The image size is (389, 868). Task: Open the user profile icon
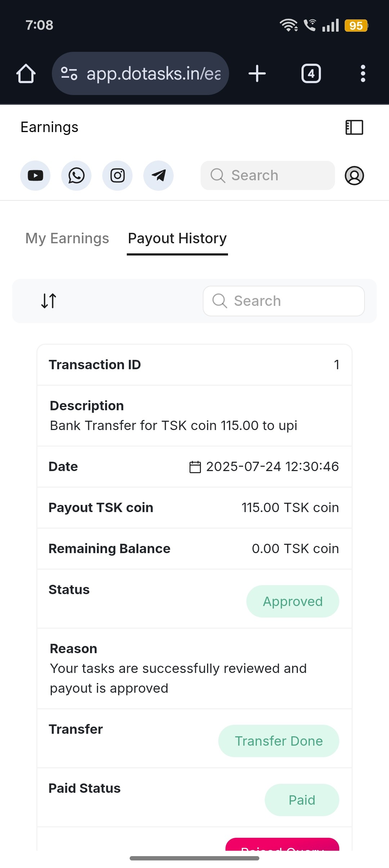click(354, 176)
